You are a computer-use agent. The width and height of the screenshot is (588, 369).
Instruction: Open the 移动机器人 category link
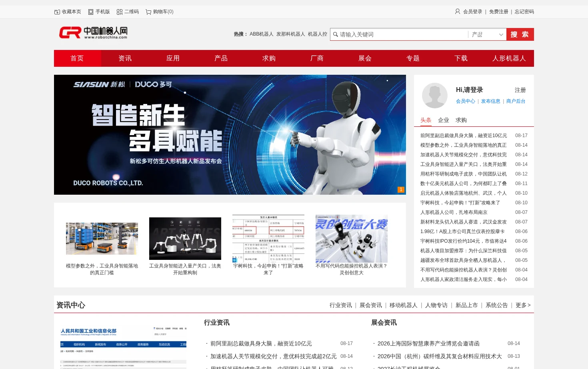point(404,305)
